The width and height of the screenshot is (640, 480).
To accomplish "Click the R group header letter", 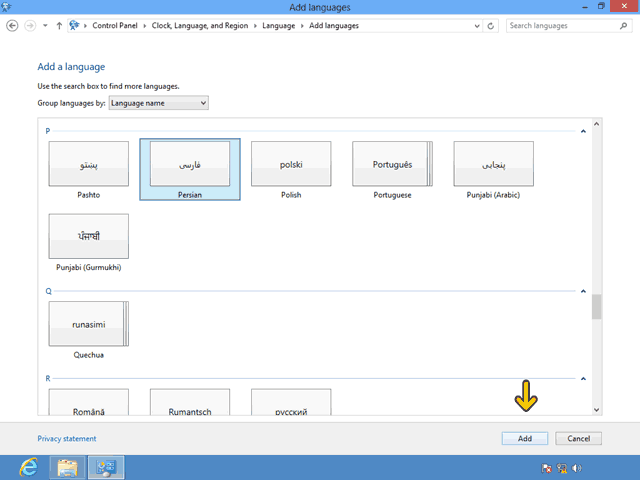I will pyautogui.click(x=48, y=379).
